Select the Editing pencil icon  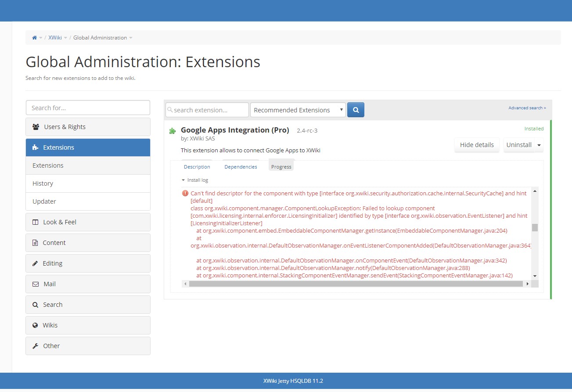tap(36, 263)
